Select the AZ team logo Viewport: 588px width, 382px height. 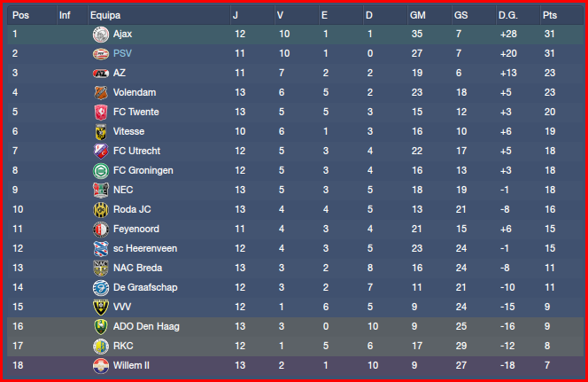100,74
